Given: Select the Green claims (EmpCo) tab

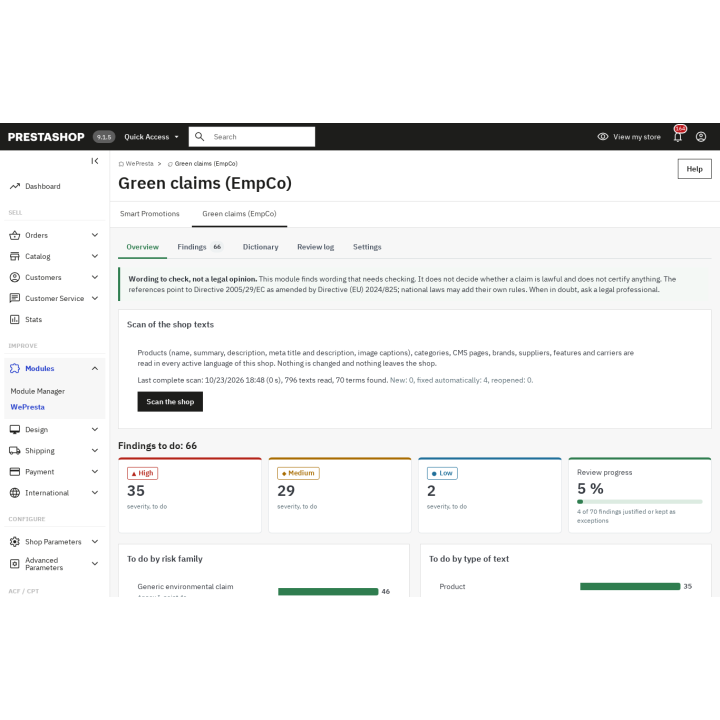Looking at the screenshot, I should click(239, 214).
